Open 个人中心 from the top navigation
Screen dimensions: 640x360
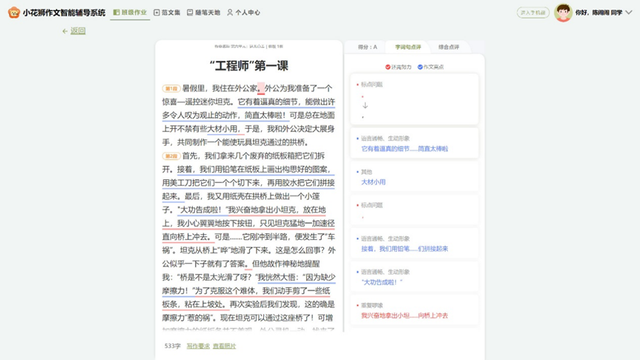(243, 13)
